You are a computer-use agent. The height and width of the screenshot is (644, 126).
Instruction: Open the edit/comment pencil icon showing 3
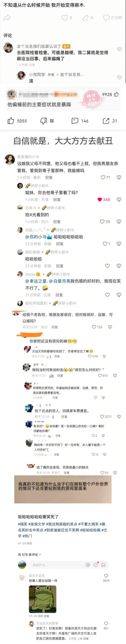click(85, 18)
